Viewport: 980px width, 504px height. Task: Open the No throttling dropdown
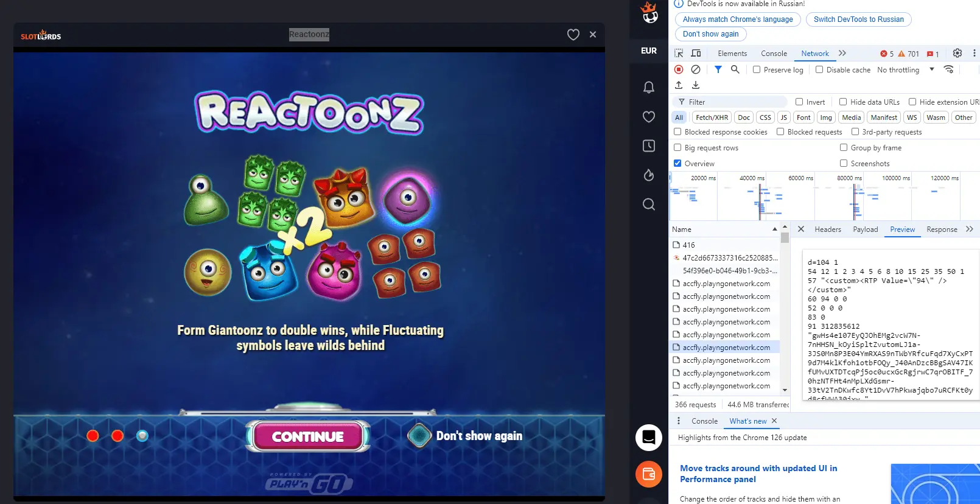pos(905,70)
